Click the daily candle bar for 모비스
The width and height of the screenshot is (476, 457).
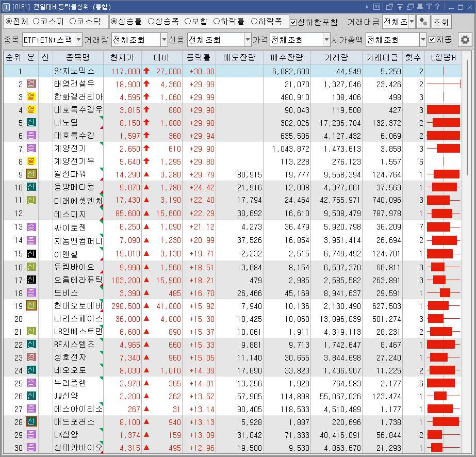click(x=444, y=293)
